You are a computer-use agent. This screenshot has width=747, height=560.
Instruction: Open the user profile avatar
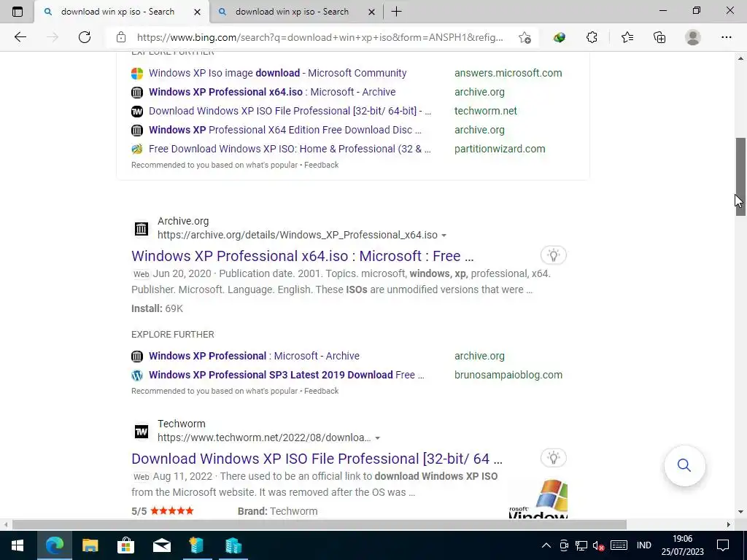pyautogui.click(x=693, y=37)
